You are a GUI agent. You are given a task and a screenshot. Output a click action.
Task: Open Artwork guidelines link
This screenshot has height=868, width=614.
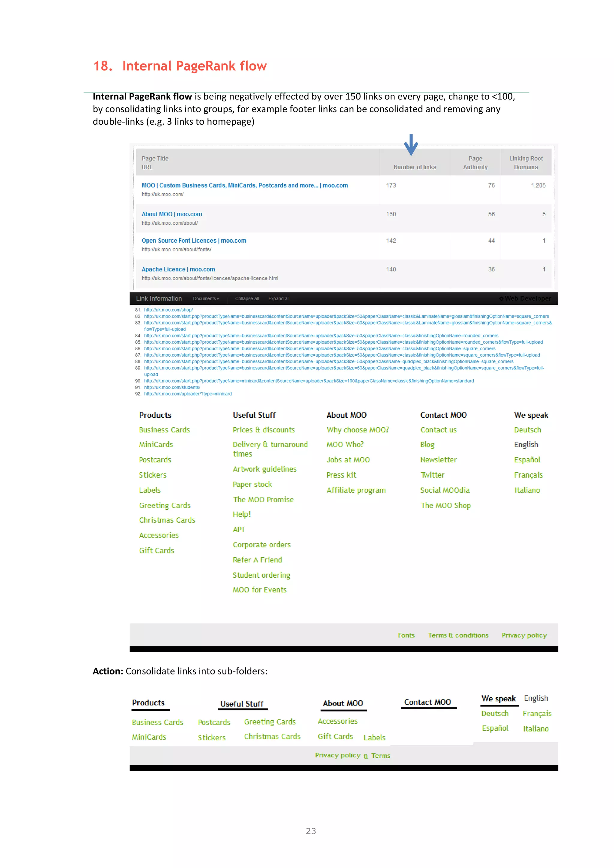264,469
